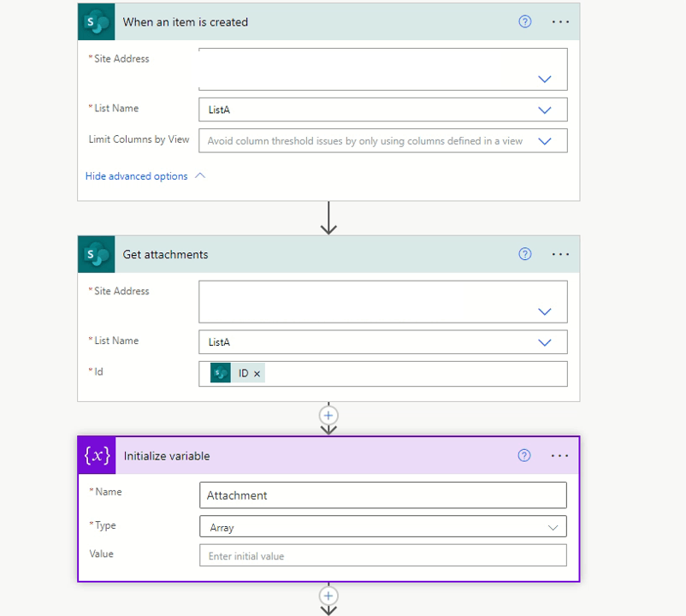The width and height of the screenshot is (686, 616).
Task: Insert a new step after Initialize variable
Action: coord(328,595)
